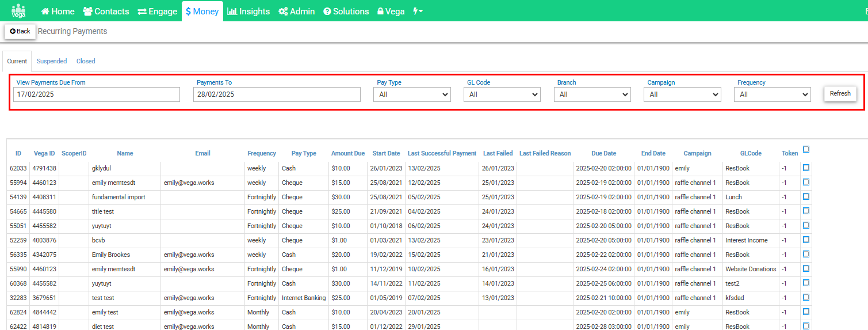This screenshot has width=868, height=330.
Task: Open the Contacts menu
Action: [x=106, y=11]
